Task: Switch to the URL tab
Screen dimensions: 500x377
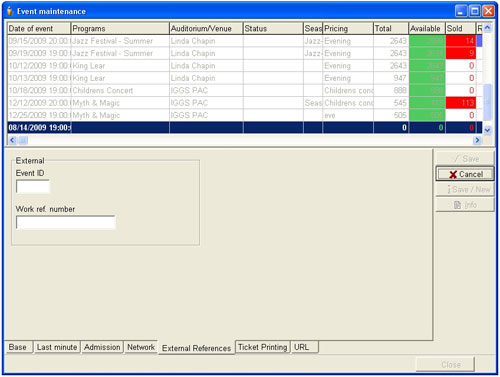Action: [304, 347]
